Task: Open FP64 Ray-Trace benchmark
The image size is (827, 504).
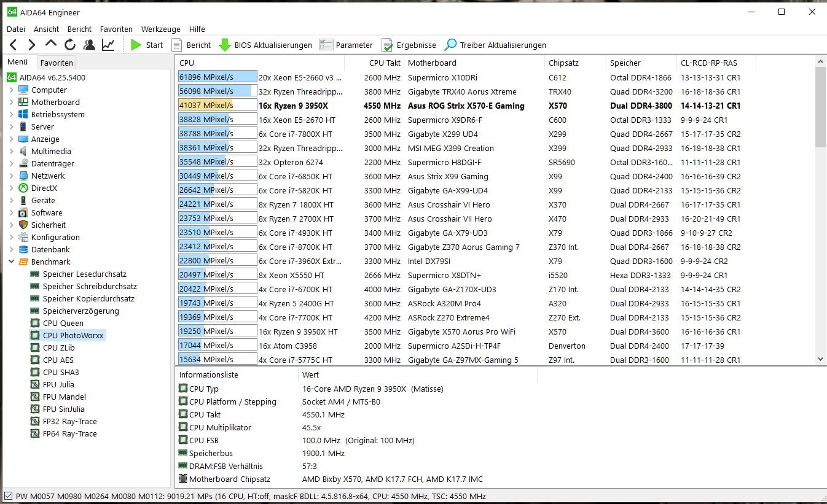Action: click(x=64, y=433)
